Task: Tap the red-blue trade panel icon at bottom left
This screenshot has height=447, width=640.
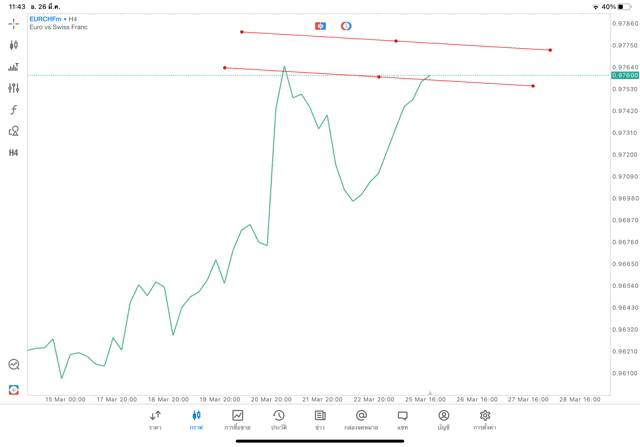Action: click(x=14, y=390)
